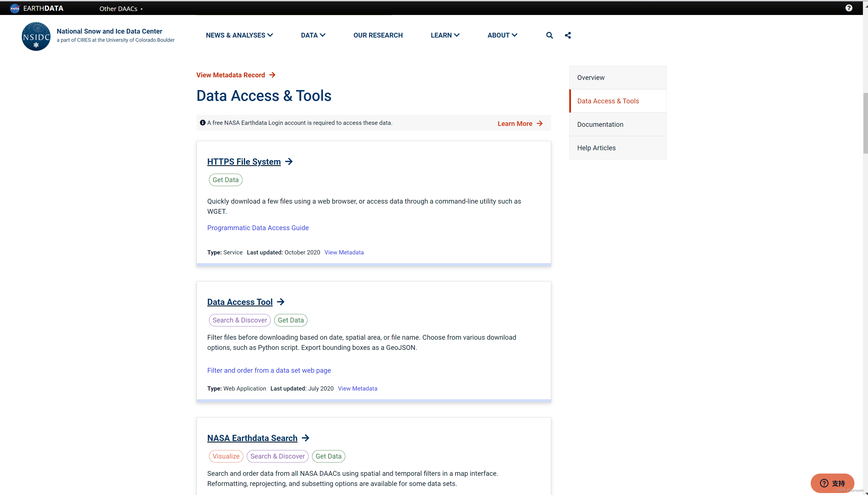Click the share icon in navigation
The height and width of the screenshot is (495, 868).
[x=568, y=35]
